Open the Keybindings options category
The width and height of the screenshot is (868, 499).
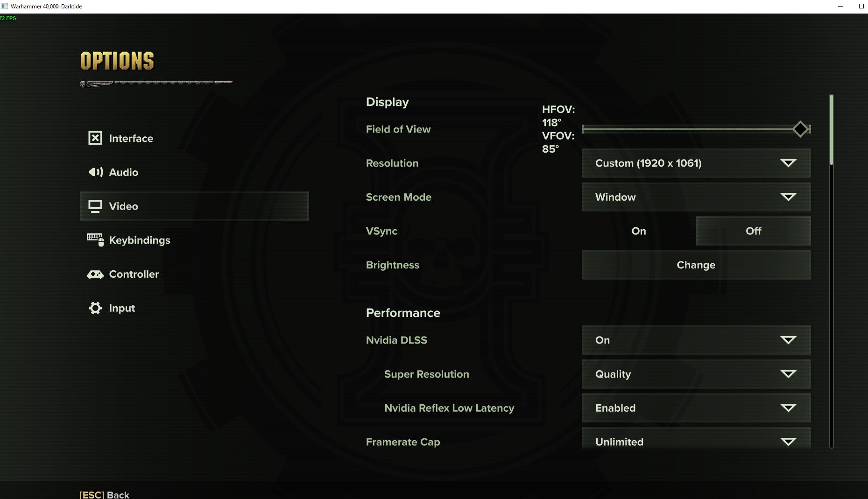coord(194,240)
